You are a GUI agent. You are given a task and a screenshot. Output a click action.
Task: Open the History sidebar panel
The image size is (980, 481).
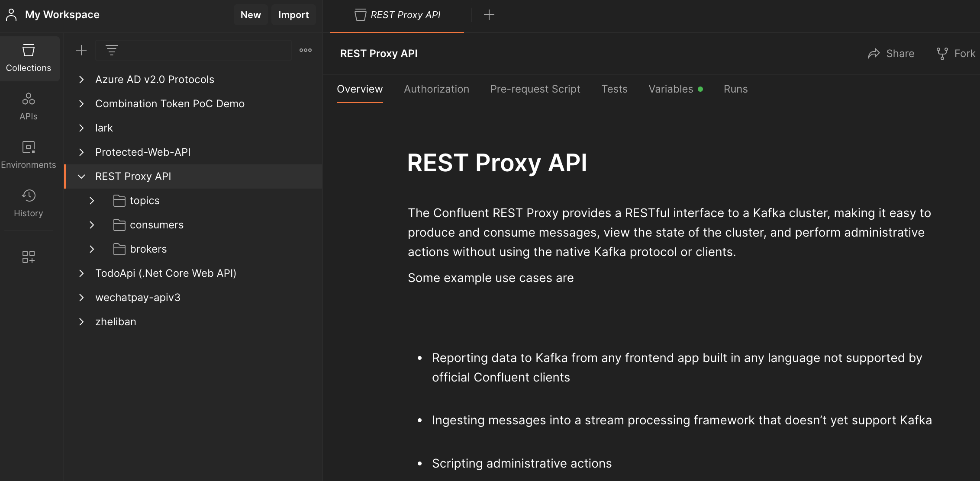tap(29, 203)
